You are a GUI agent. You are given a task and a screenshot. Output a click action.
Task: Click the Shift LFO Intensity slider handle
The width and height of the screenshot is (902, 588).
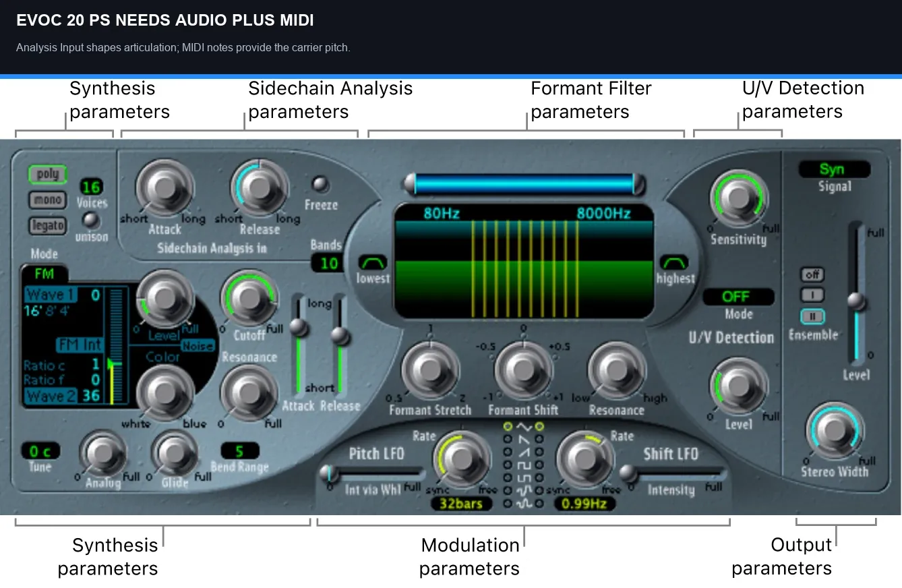627,472
